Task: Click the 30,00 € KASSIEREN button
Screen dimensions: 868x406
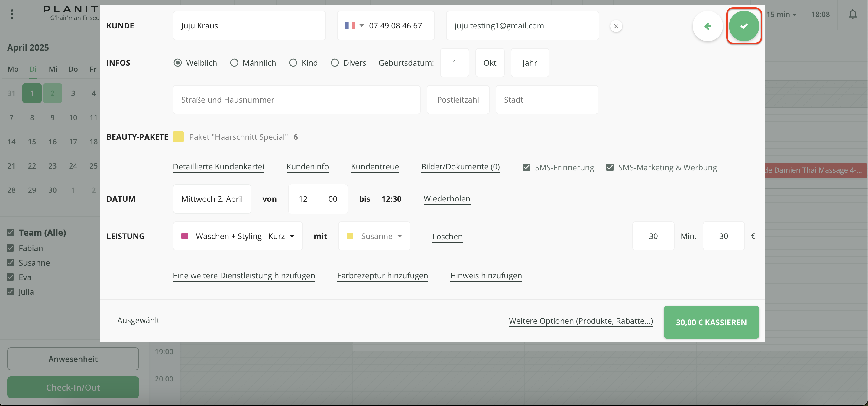Action: 711,322
